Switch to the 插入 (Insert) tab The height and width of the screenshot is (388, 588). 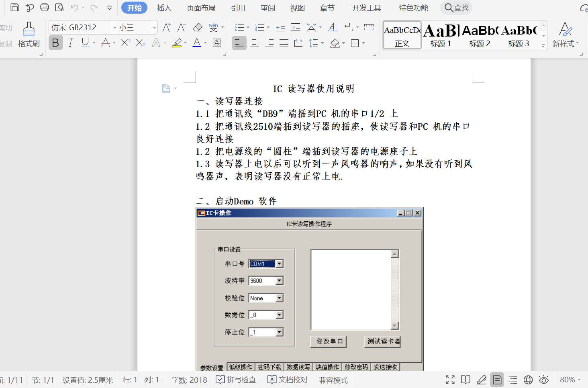point(164,8)
